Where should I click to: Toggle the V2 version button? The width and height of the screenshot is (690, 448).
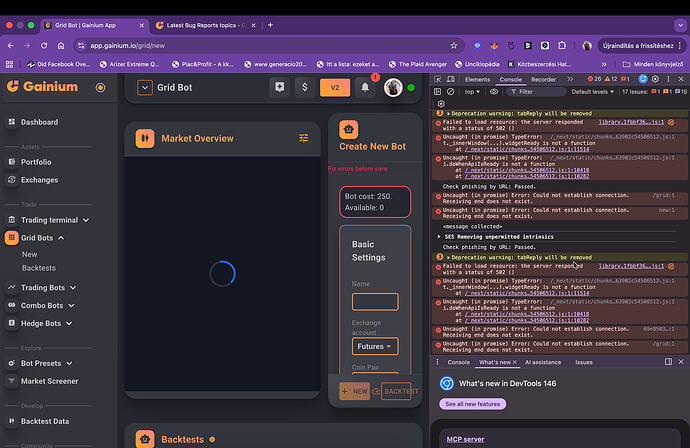tap(335, 87)
